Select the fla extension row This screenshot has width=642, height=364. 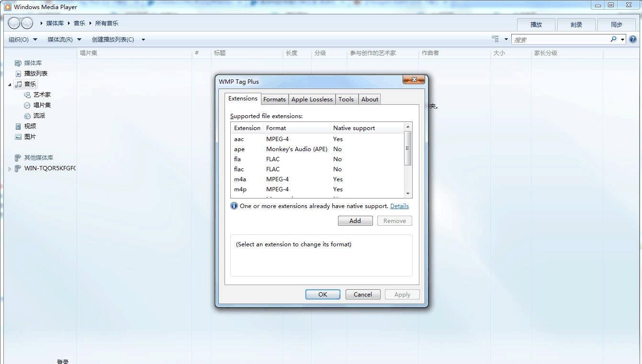317,159
